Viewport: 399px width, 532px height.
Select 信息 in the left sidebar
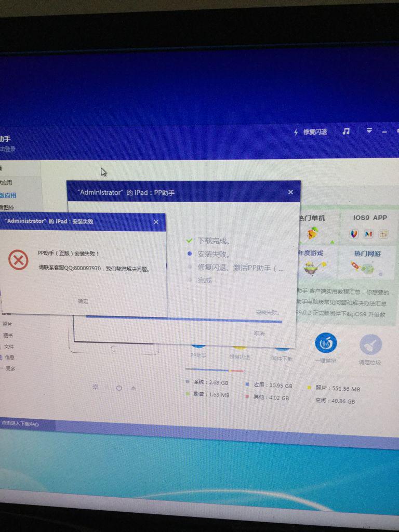(8, 357)
